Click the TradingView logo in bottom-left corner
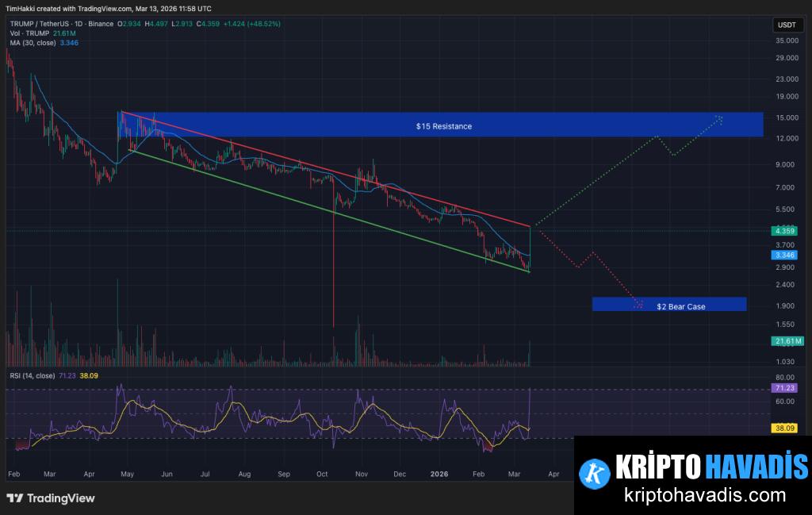 coord(51,498)
